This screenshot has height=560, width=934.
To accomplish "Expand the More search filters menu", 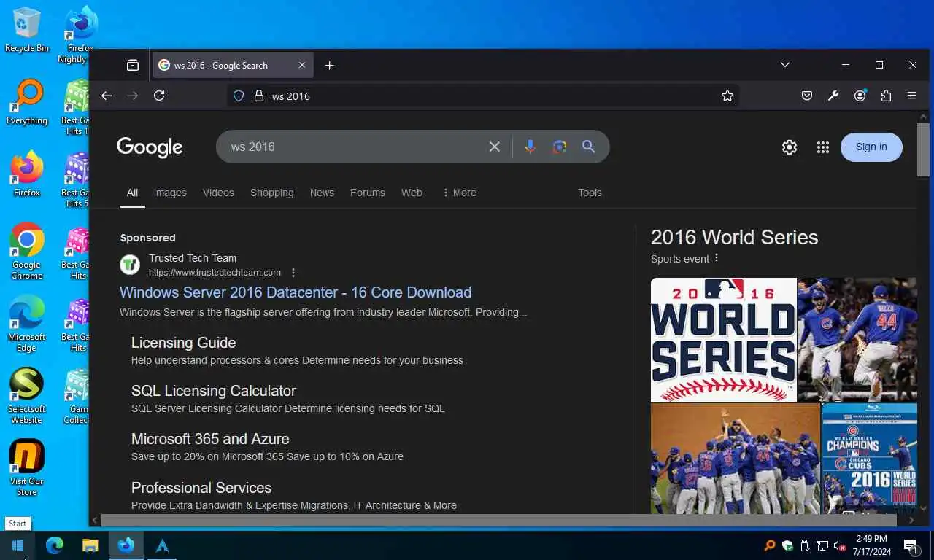I will point(460,192).
